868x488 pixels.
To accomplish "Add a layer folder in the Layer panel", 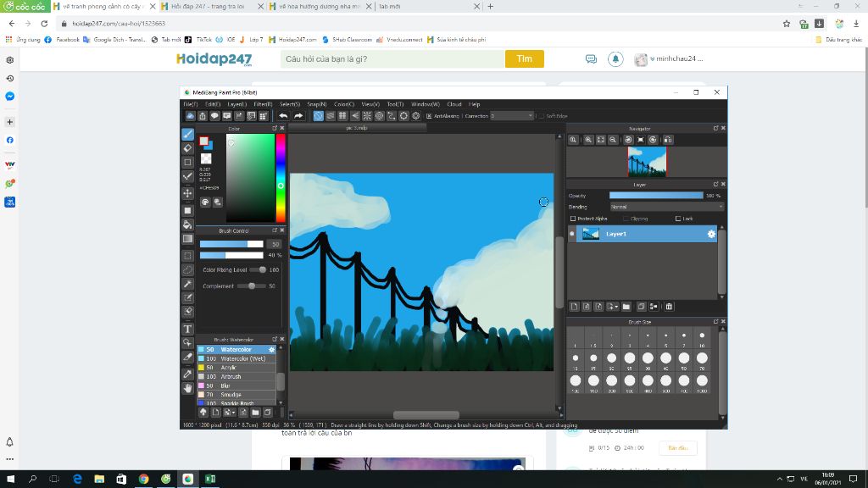I will [x=626, y=307].
